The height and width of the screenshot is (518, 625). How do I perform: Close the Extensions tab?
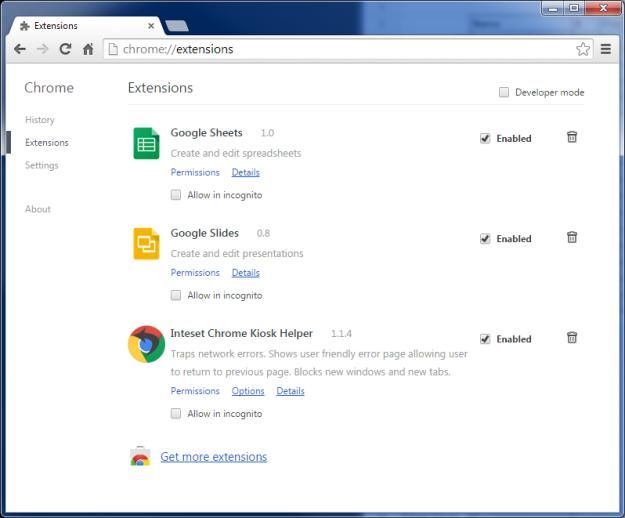click(151, 26)
